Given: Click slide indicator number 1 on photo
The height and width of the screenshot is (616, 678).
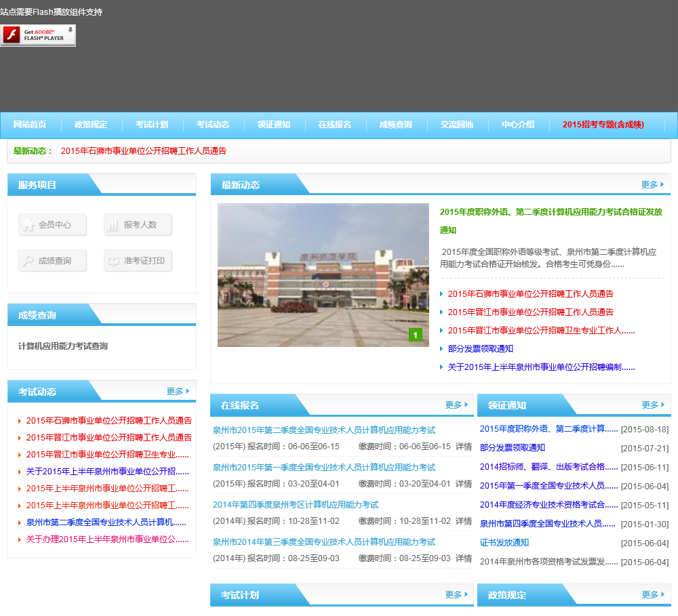Looking at the screenshot, I should [x=416, y=335].
